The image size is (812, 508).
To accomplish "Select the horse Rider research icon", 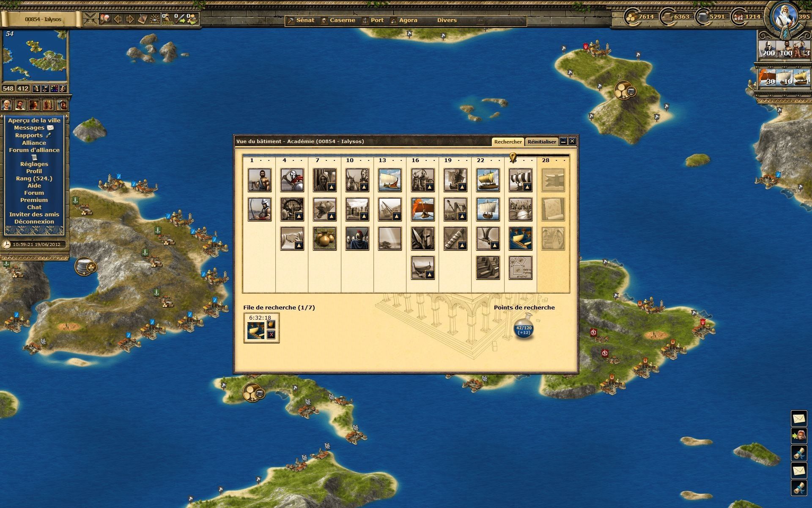I will [x=357, y=180].
